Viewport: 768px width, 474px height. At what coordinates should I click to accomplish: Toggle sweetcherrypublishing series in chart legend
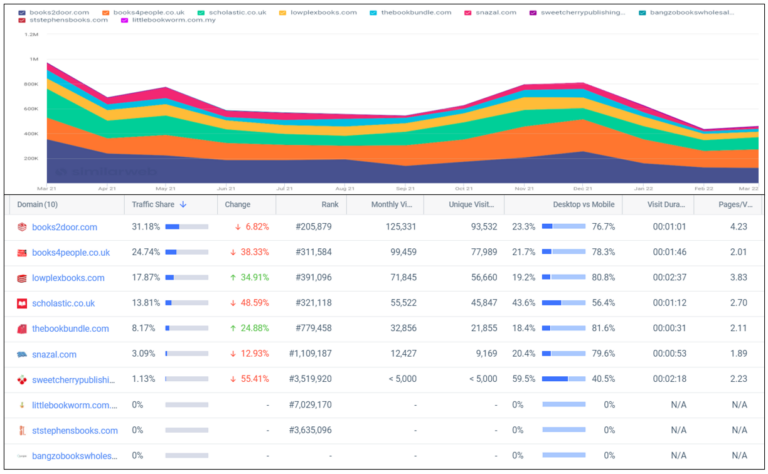point(577,12)
